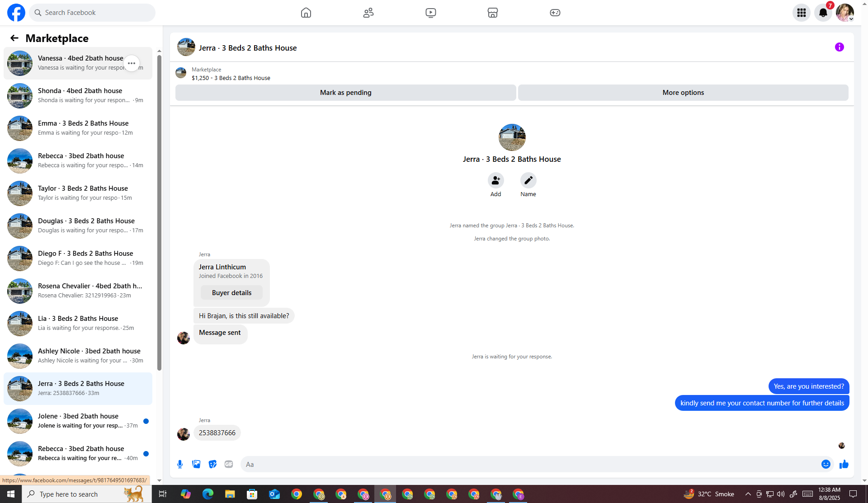Go back using Marketplace back arrow
The image size is (868, 503).
[14, 38]
